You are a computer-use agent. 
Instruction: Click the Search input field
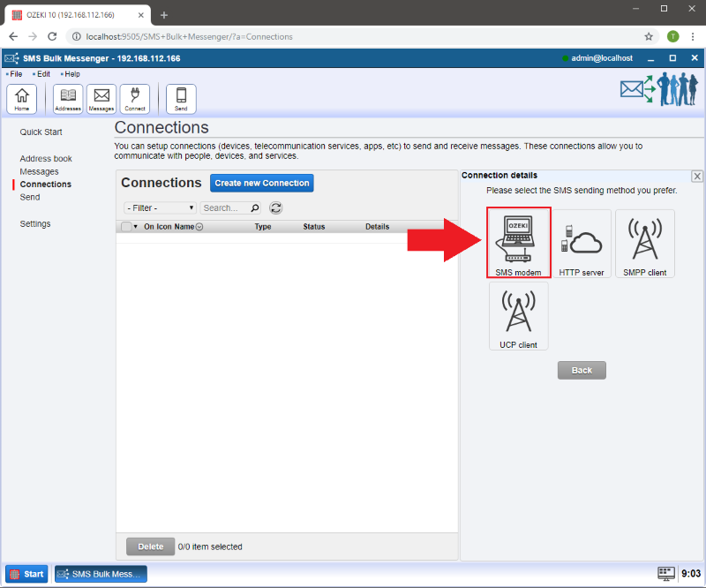coord(225,208)
